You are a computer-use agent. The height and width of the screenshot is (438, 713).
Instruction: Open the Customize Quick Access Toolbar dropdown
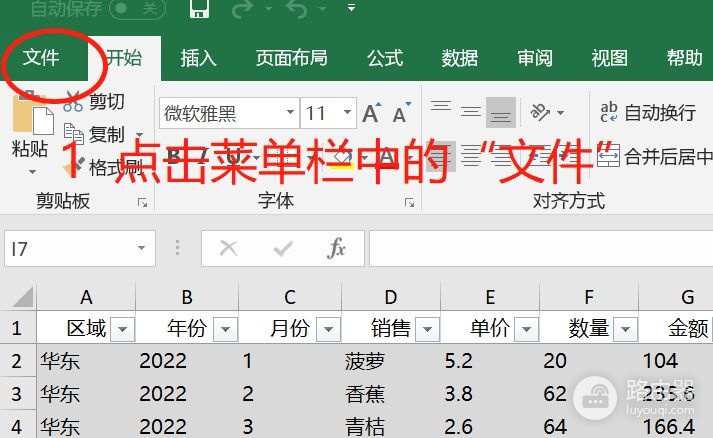click(351, 8)
